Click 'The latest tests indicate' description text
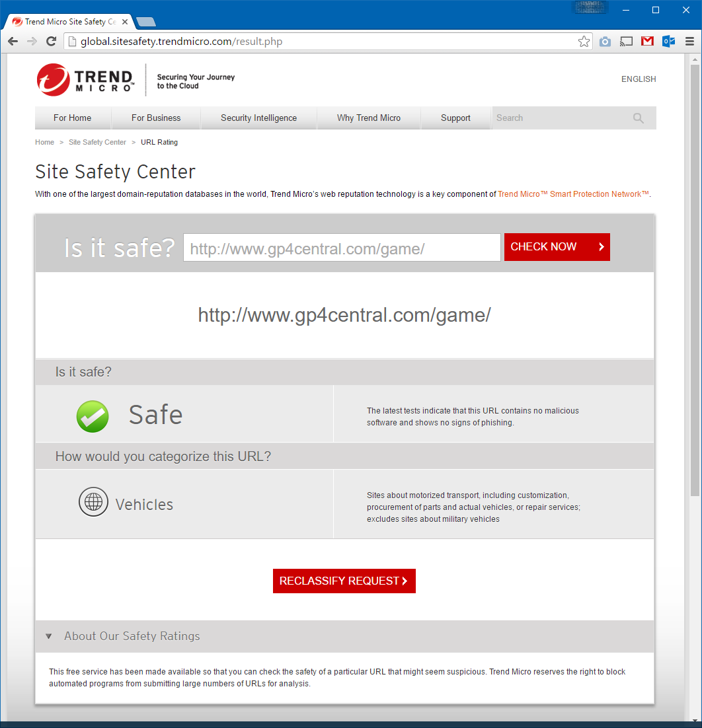 pos(473,416)
